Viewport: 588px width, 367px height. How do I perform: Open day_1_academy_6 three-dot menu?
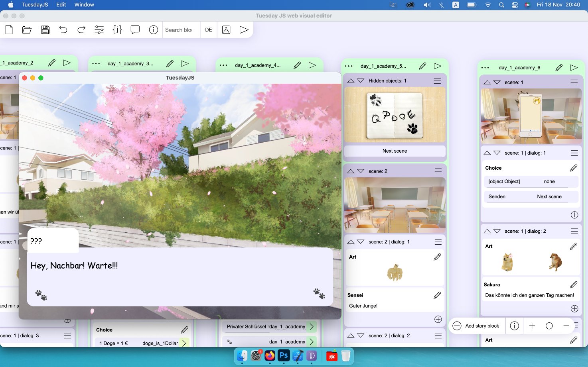pos(485,68)
